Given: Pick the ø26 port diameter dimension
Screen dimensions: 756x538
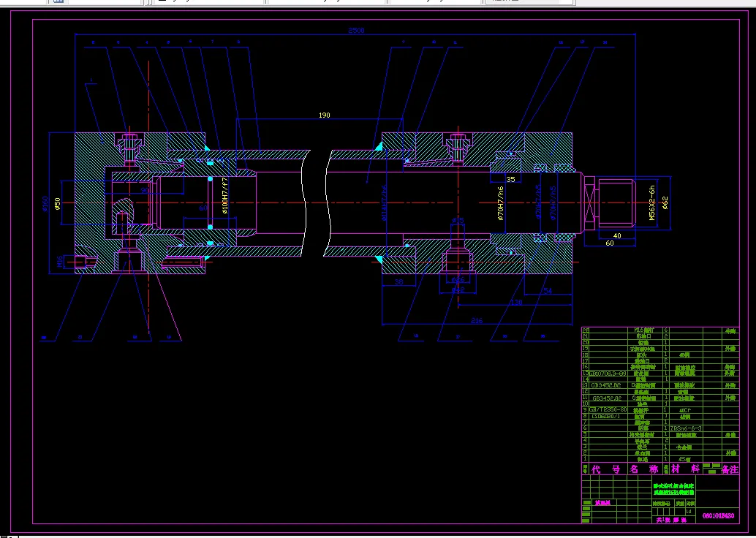Looking at the screenshot, I should (x=458, y=280).
